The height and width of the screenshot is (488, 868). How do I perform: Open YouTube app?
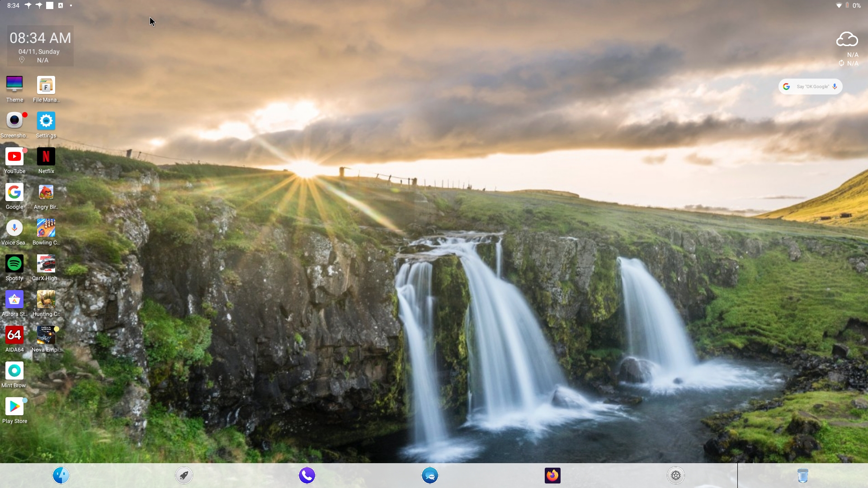coord(14,156)
